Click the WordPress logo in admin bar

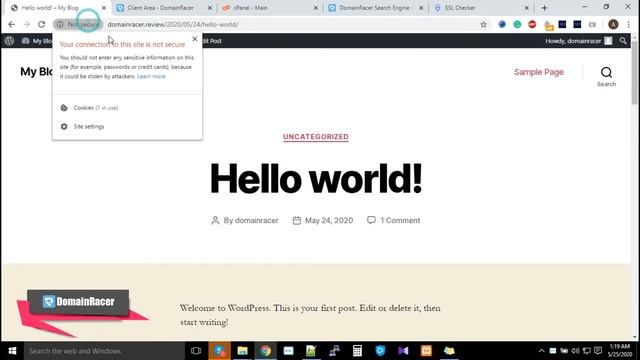pyautogui.click(x=9, y=41)
